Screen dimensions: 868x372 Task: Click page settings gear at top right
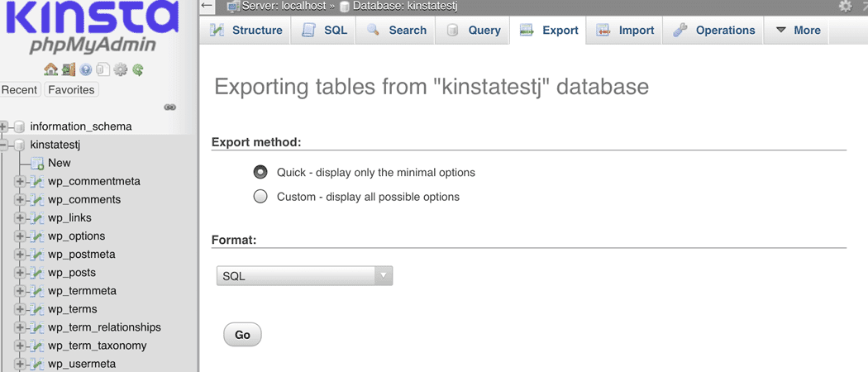click(845, 6)
